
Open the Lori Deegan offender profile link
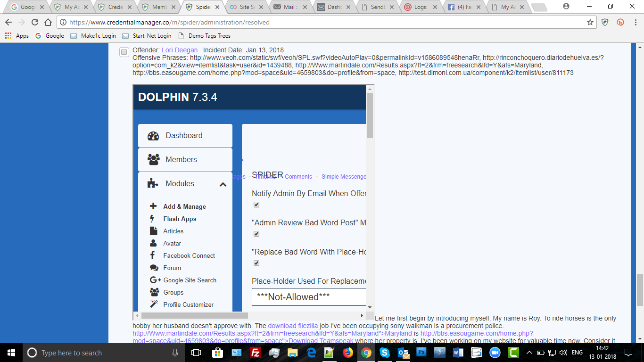coord(180,50)
